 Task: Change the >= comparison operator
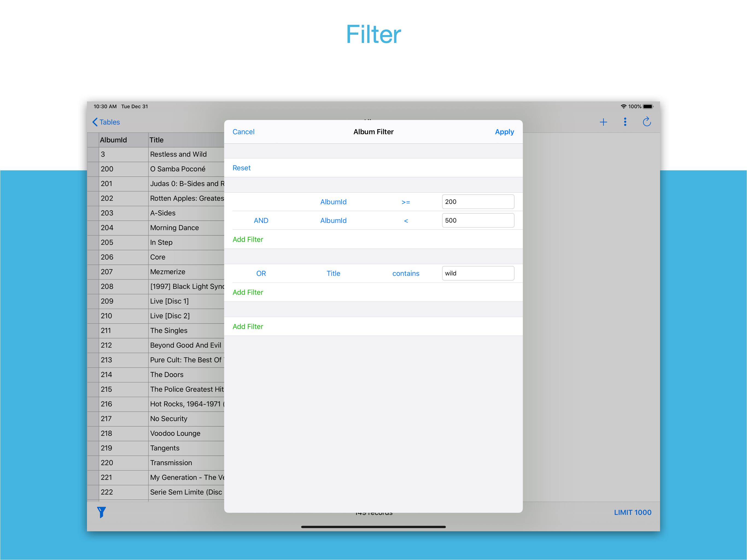pos(405,202)
